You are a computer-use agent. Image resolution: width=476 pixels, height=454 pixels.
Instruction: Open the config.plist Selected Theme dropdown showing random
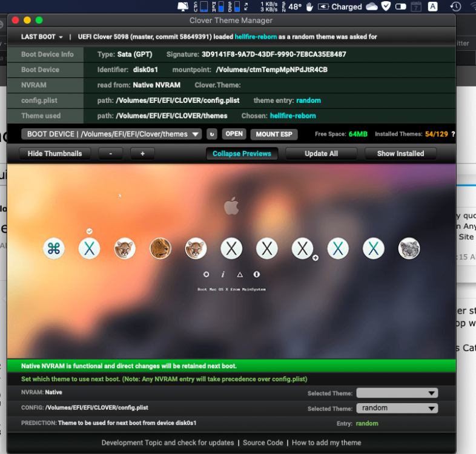(x=397, y=408)
